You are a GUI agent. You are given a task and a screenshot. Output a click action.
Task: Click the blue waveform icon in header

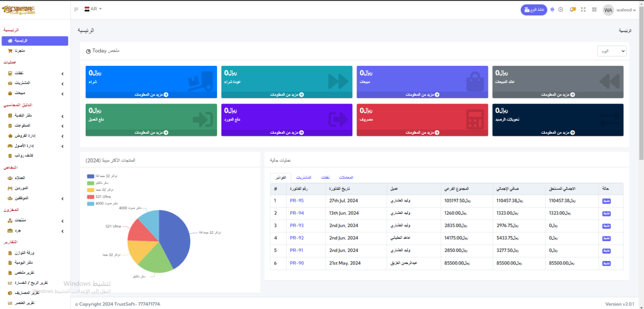tap(552, 9)
